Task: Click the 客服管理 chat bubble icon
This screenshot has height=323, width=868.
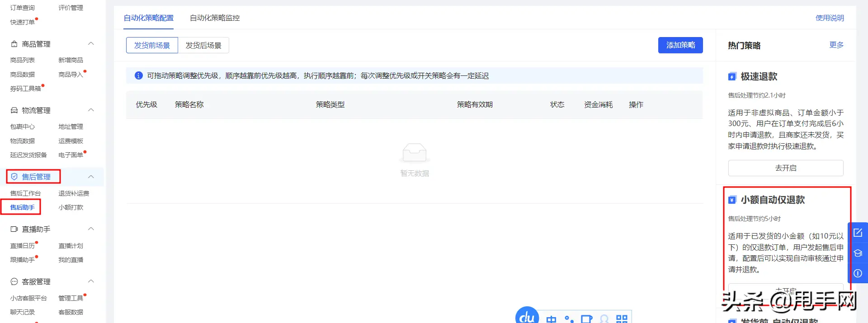Action: click(x=14, y=281)
